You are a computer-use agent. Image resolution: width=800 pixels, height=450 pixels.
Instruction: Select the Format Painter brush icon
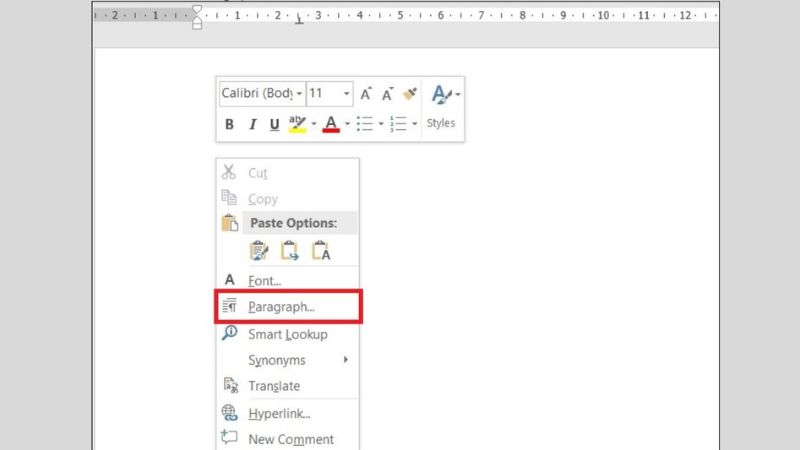(x=410, y=94)
